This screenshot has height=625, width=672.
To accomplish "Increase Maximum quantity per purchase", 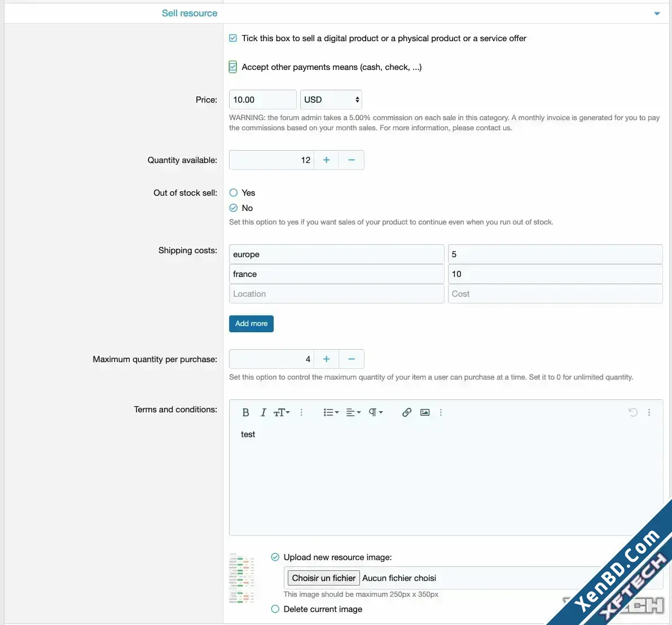I will [x=326, y=359].
